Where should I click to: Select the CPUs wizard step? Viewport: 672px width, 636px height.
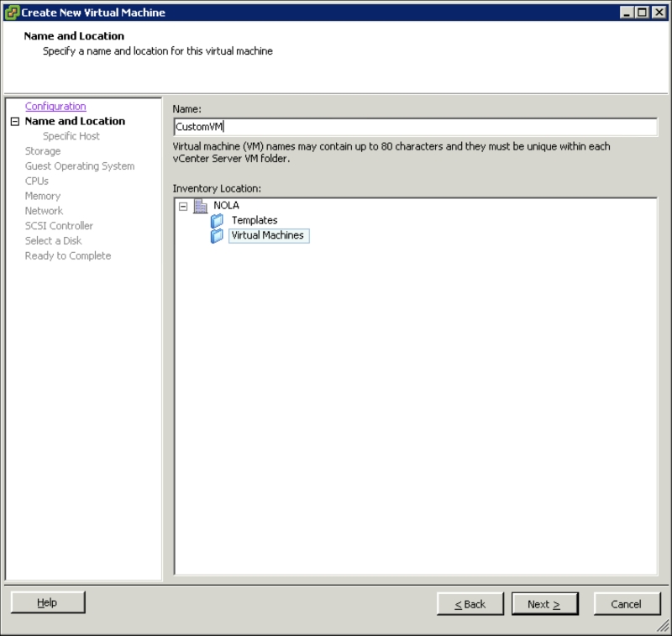tap(37, 181)
